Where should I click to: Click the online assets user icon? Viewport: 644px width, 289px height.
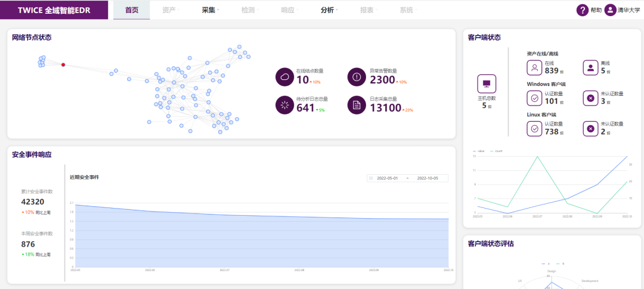click(x=534, y=67)
